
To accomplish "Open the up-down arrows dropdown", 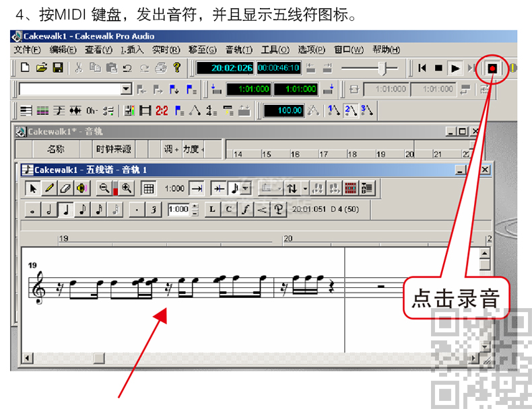I will (x=305, y=188).
